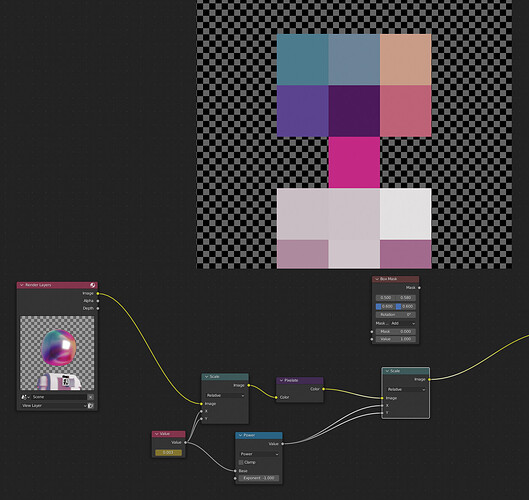Click the Box Mask's left 0.600 size slider

click(386, 306)
